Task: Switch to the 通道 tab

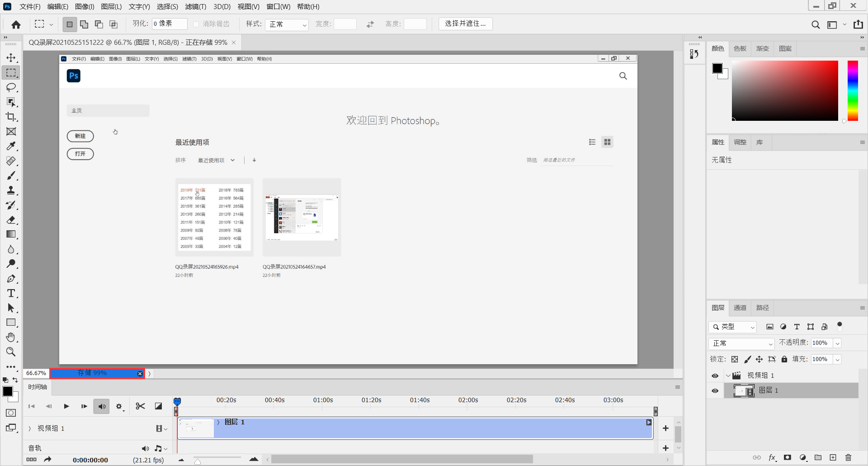Action: [x=740, y=308]
